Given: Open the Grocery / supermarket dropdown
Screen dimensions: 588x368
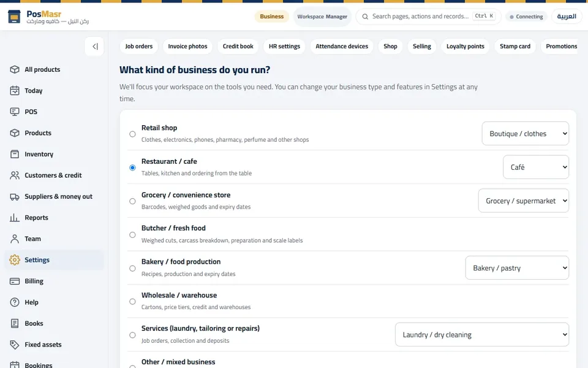Looking at the screenshot, I should tap(523, 201).
